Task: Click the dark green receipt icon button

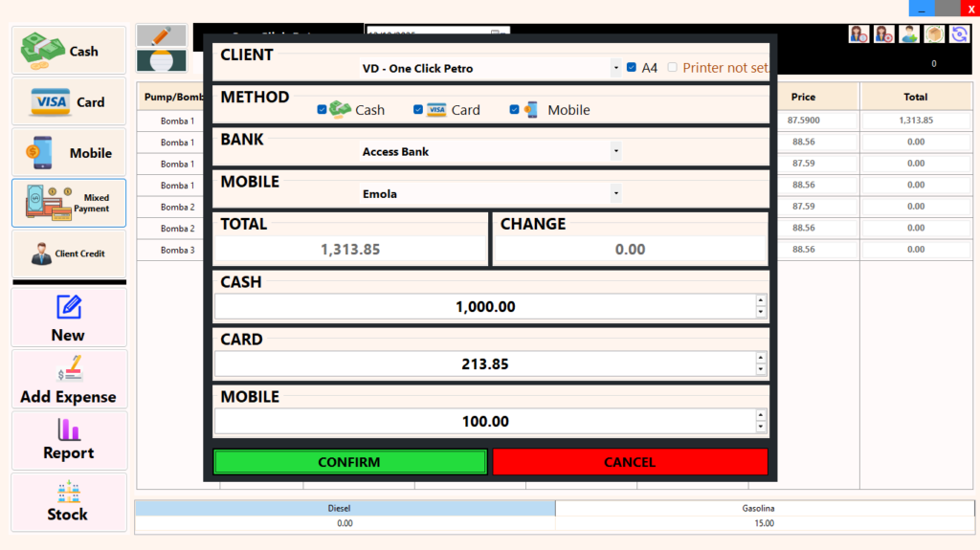Action: [161, 61]
